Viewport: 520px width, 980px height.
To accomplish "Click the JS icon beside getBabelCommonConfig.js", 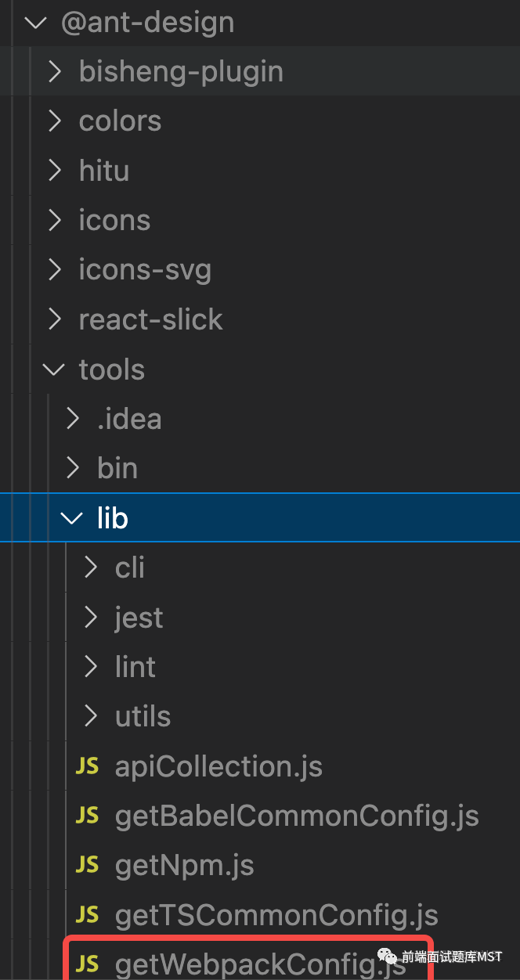I will click(87, 816).
